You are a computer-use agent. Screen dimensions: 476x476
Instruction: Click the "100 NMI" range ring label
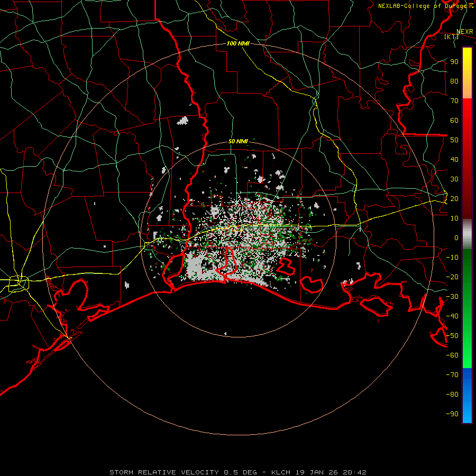coord(238,43)
